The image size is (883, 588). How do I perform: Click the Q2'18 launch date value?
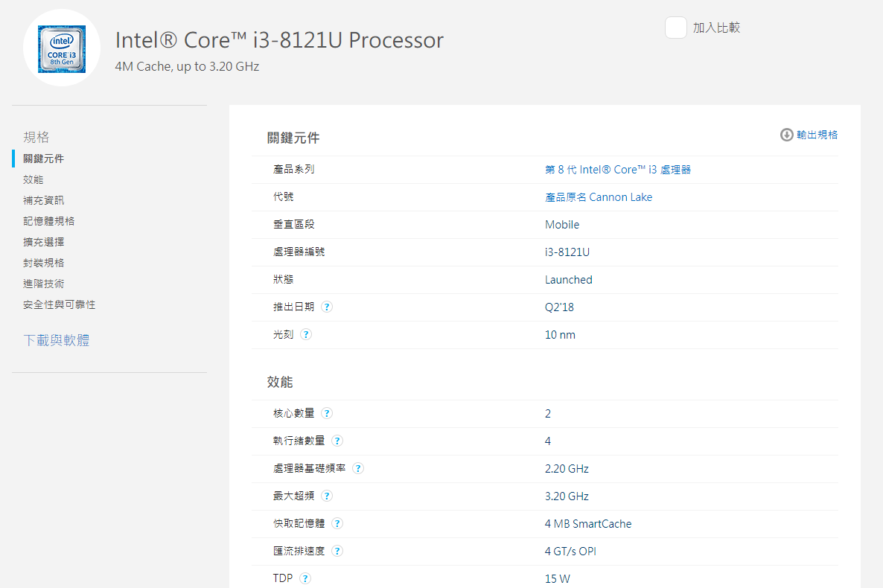559,307
